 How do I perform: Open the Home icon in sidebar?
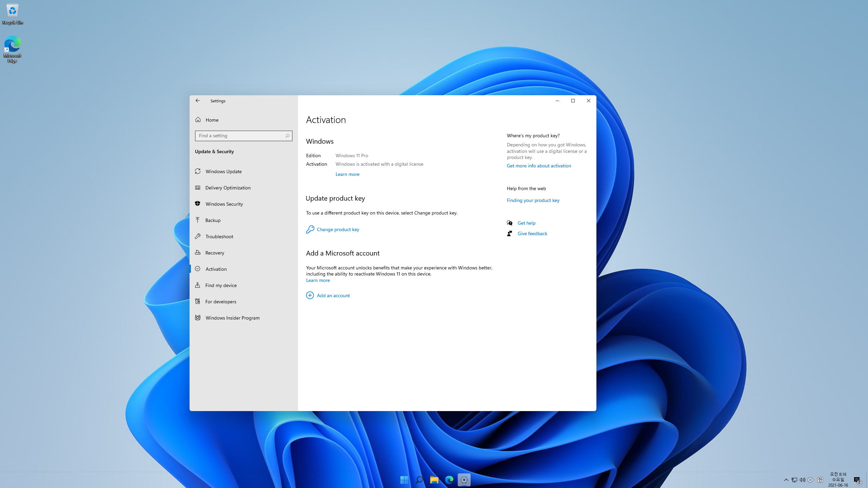point(198,120)
